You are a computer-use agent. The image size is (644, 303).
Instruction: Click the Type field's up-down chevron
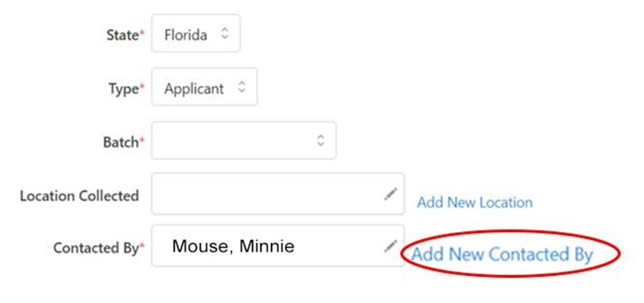242,87
